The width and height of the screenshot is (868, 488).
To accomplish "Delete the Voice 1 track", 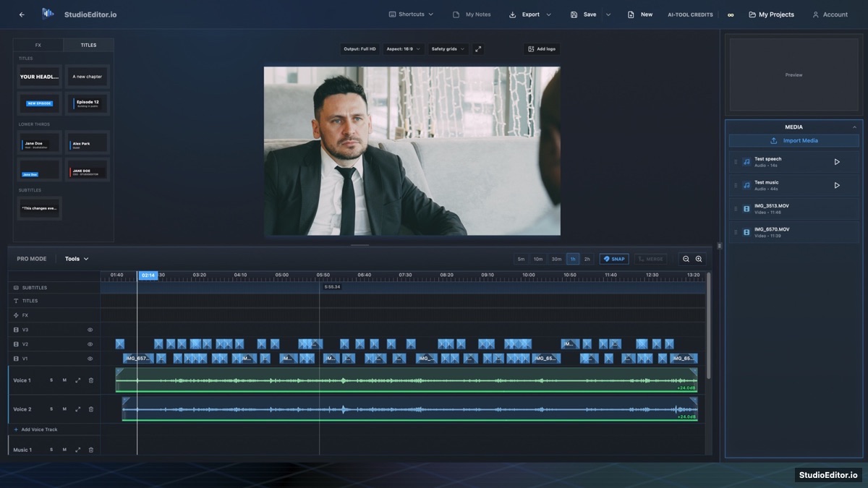I will [x=91, y=380].
